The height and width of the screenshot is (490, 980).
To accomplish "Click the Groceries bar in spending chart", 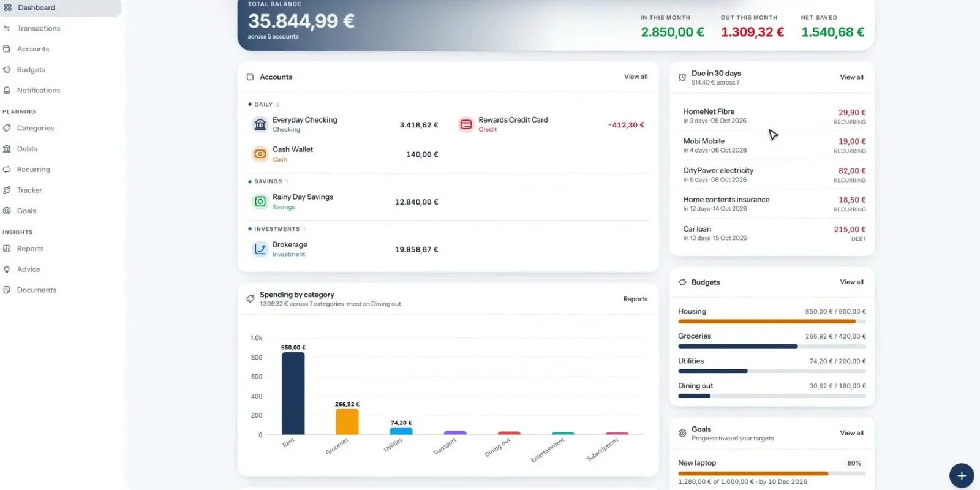I will pyautogui.click(x=347, y=421).
